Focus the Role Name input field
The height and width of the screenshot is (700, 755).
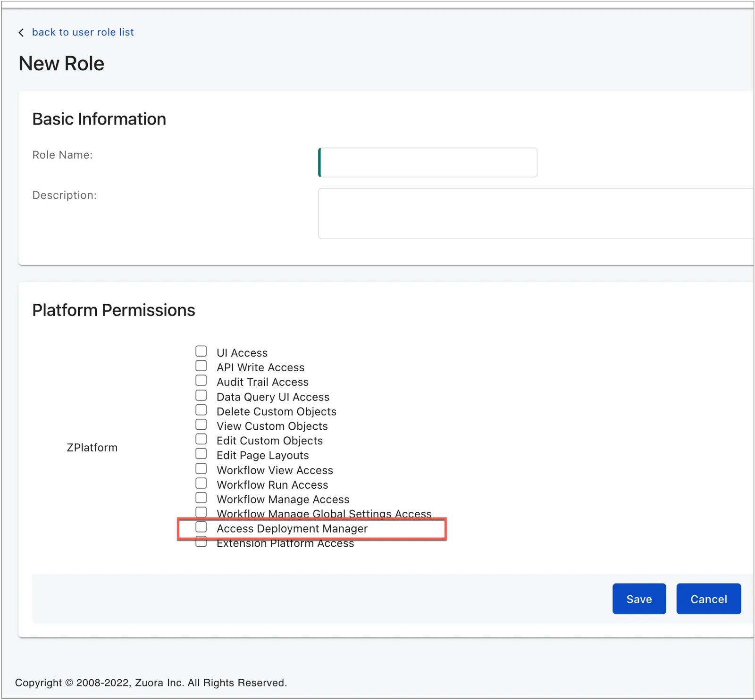coord(428,162)
